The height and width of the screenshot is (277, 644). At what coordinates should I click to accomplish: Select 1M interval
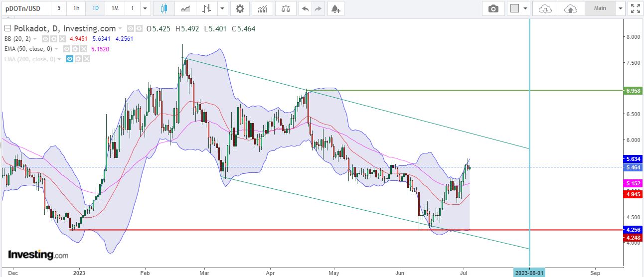[115, 8]
